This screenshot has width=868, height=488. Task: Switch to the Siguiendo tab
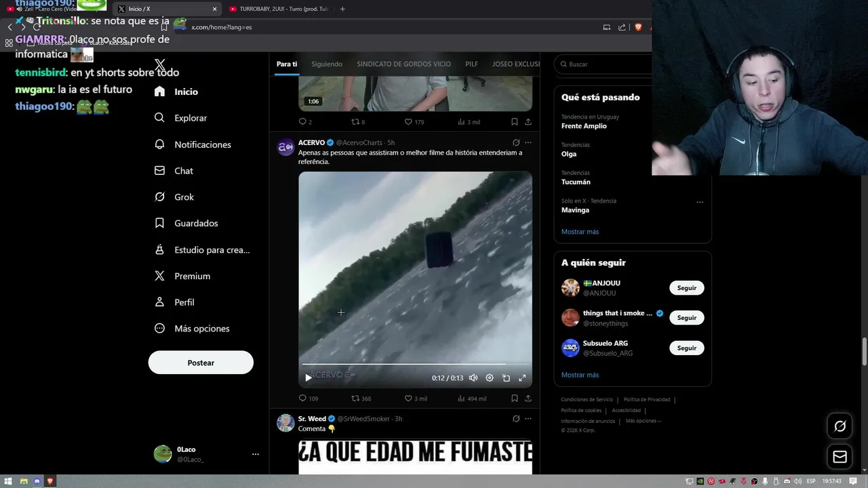coord(327,64)
